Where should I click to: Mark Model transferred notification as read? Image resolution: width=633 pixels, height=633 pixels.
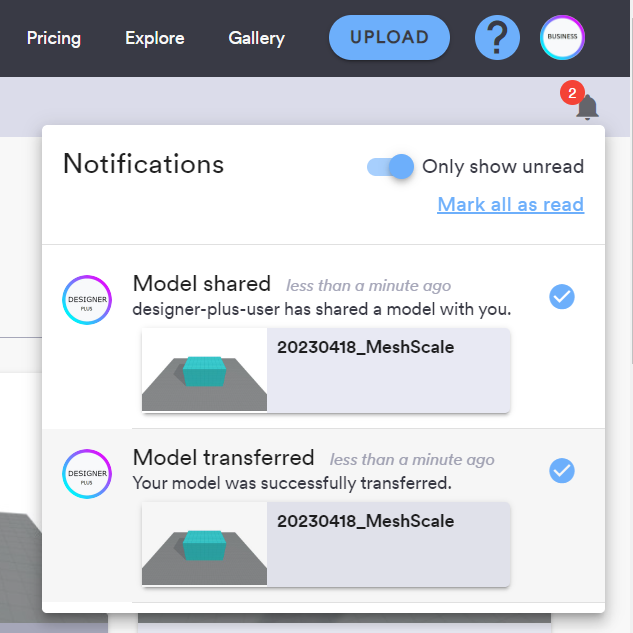pos(562,470)
